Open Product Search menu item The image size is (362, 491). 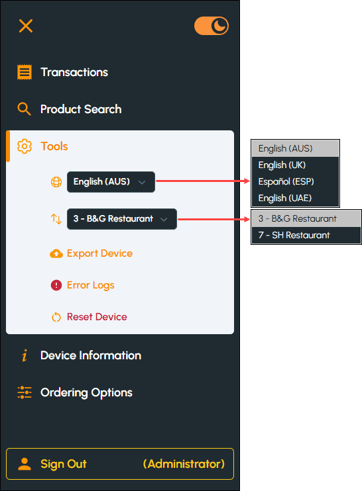click(81, 109)
